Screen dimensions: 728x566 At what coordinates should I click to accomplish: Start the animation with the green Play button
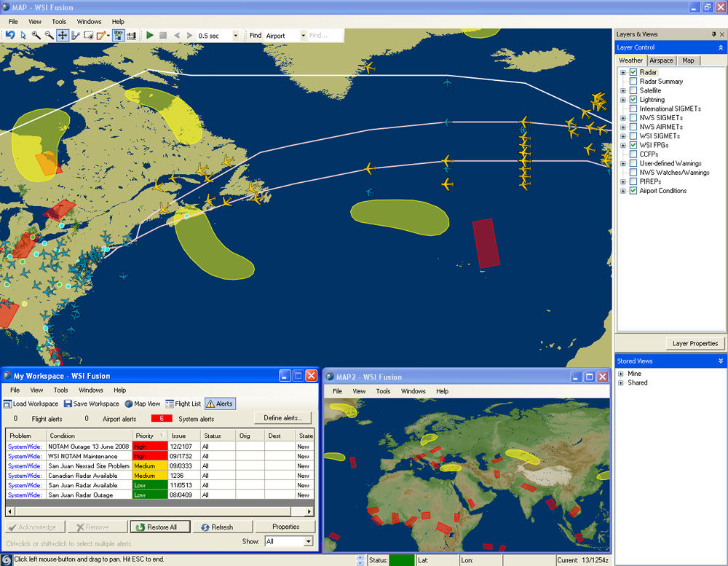point(150,35)
